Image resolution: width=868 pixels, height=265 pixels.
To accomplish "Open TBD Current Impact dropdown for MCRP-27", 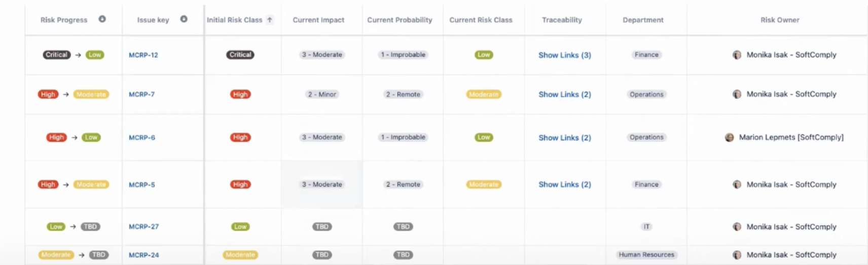I will (322, 226).
